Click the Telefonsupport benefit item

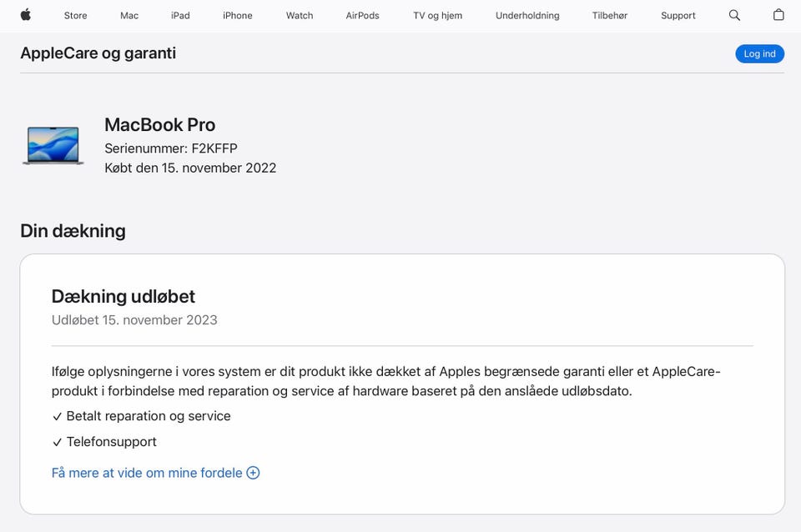pos(111,442)
